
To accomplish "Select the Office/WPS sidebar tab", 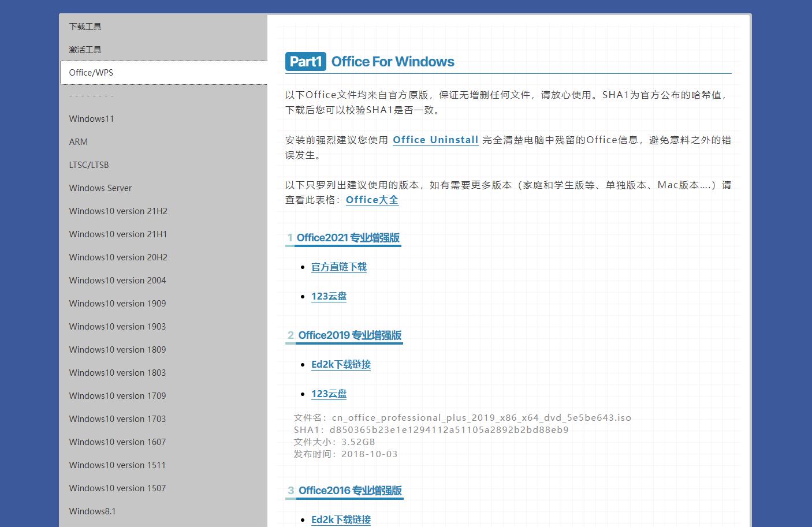I will tap(91, 72).
